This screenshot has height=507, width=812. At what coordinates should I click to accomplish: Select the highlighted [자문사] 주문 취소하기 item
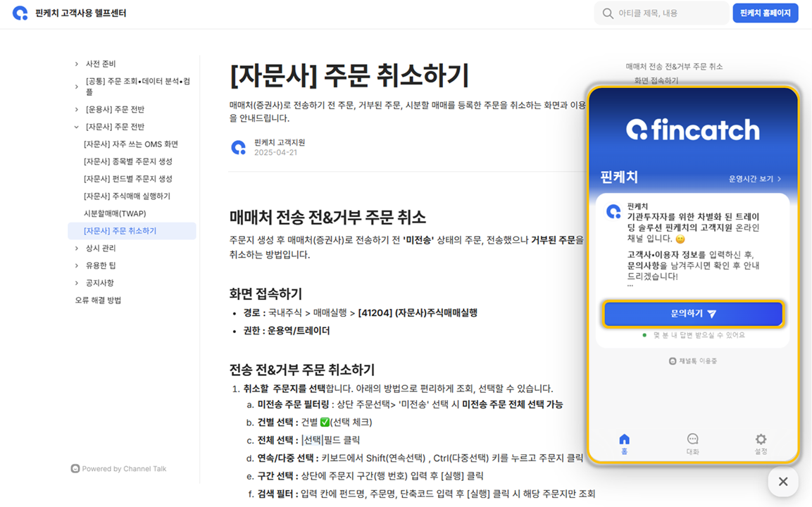[132, 231]
